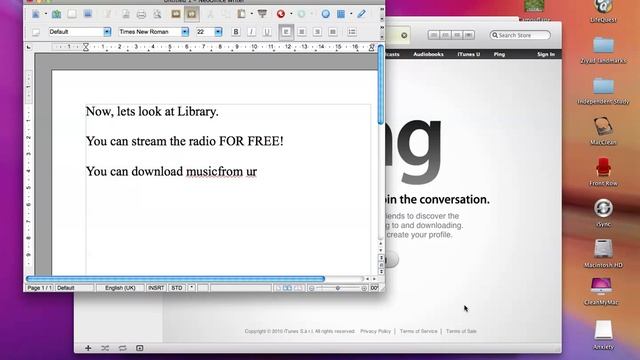
Task: Click zoom in plus in Writer status bar
Action: 364,288
